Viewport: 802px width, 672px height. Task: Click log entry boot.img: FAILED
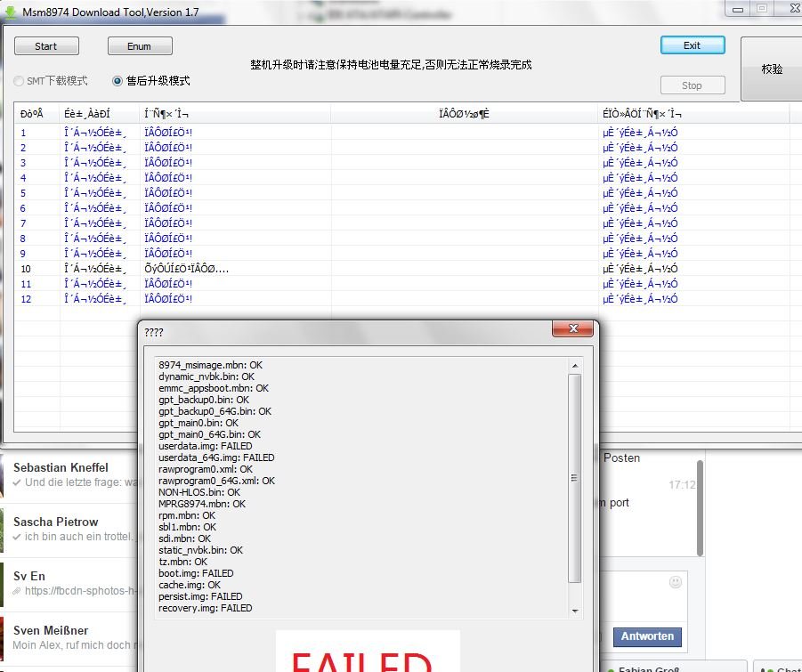pos(196,573)
